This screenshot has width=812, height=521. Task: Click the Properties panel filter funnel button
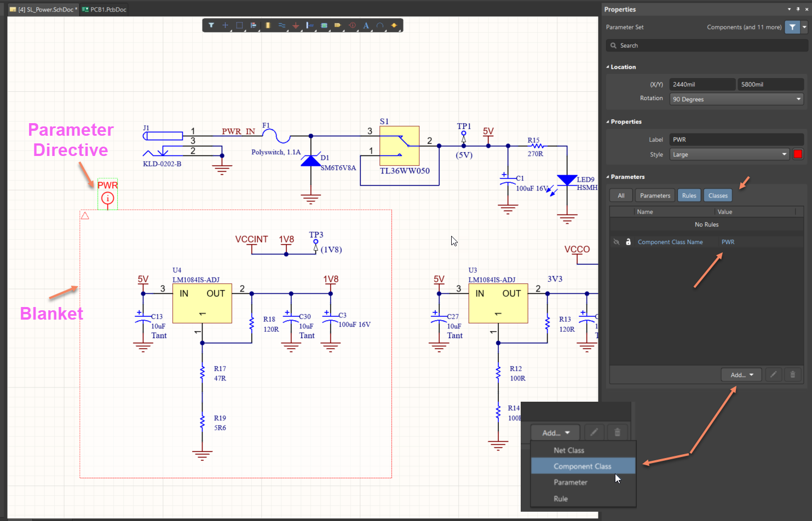(792, 27)
